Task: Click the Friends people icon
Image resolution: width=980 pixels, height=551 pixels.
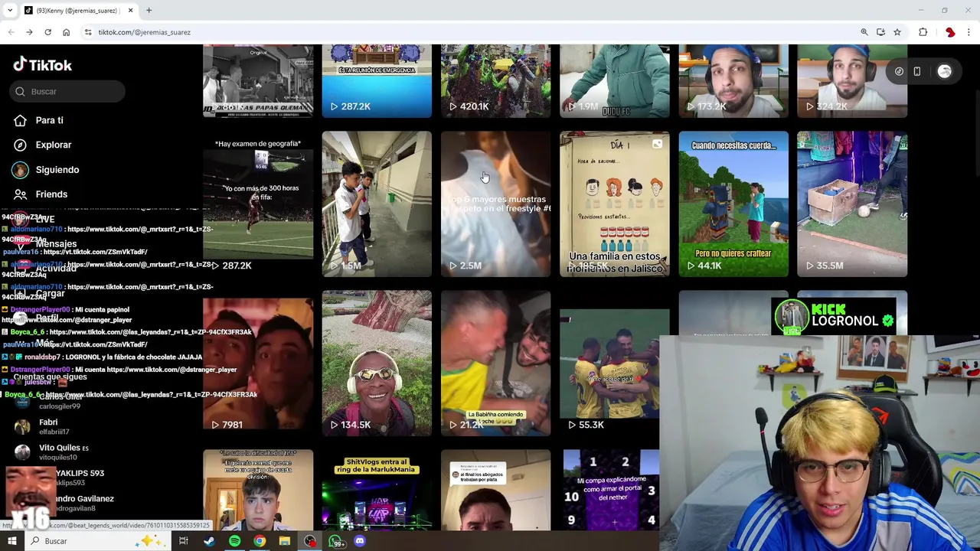Action: click(x=20, y=194)
